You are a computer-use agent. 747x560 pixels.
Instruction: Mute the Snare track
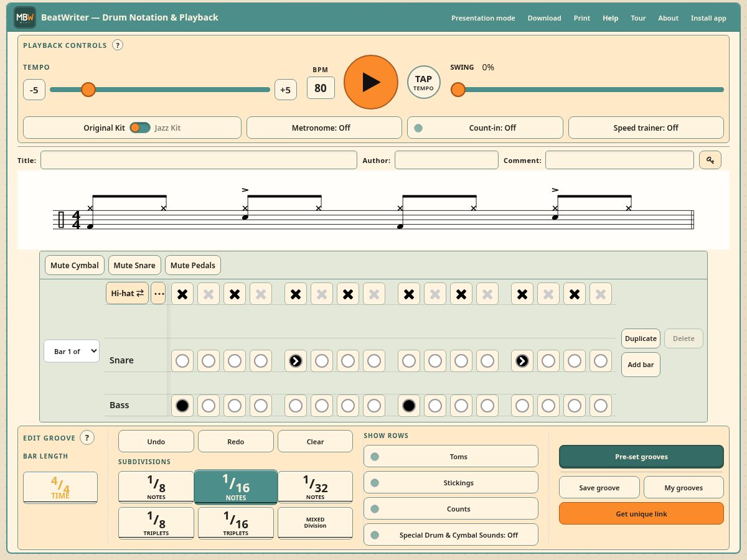click(135, 265)
